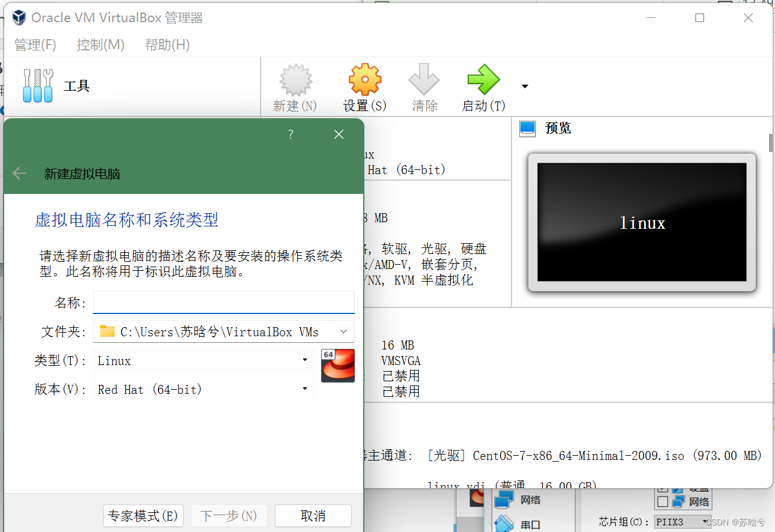Open the folder (文件夹) path dropdown
775x532 pixels.
224,331
